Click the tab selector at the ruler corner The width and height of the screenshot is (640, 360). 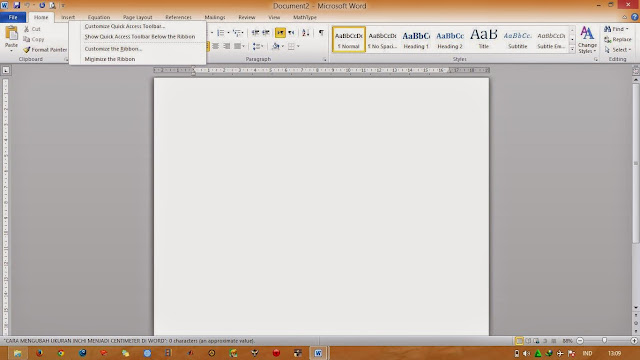6,70
